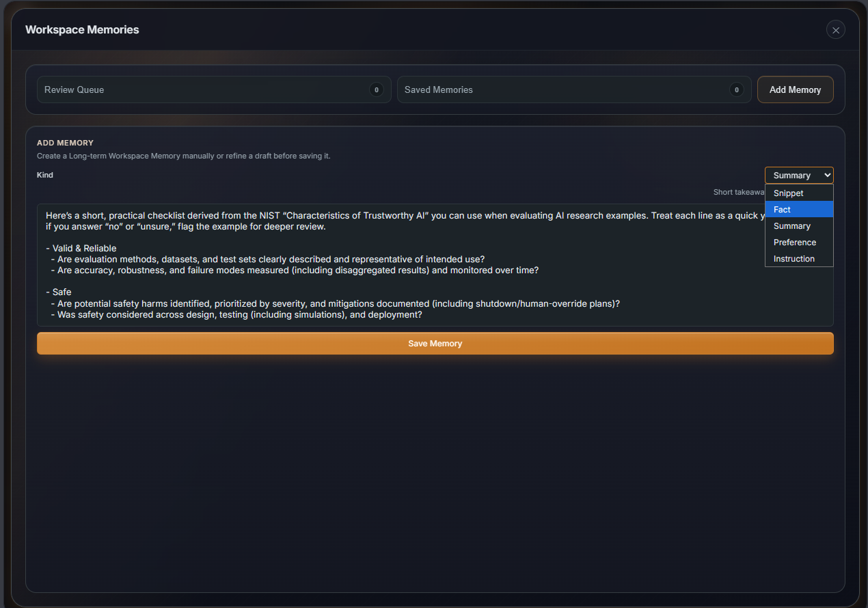Select the highlighted Fact option

(783, 210)
